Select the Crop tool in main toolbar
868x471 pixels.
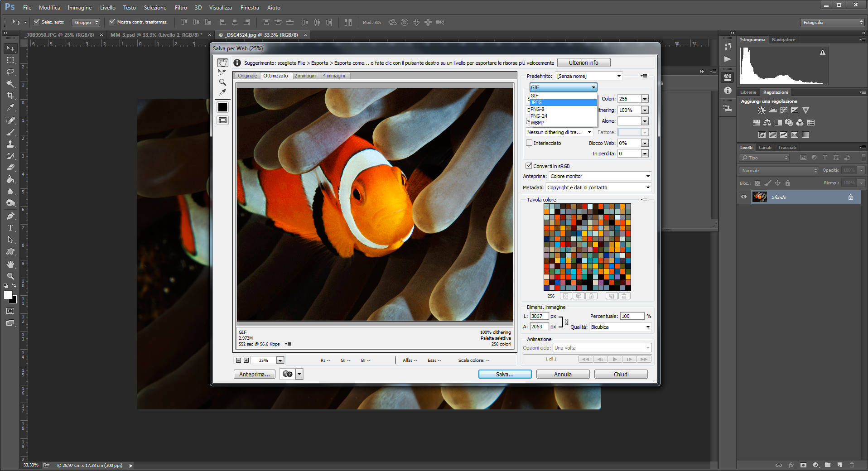(x=10, y=96)
